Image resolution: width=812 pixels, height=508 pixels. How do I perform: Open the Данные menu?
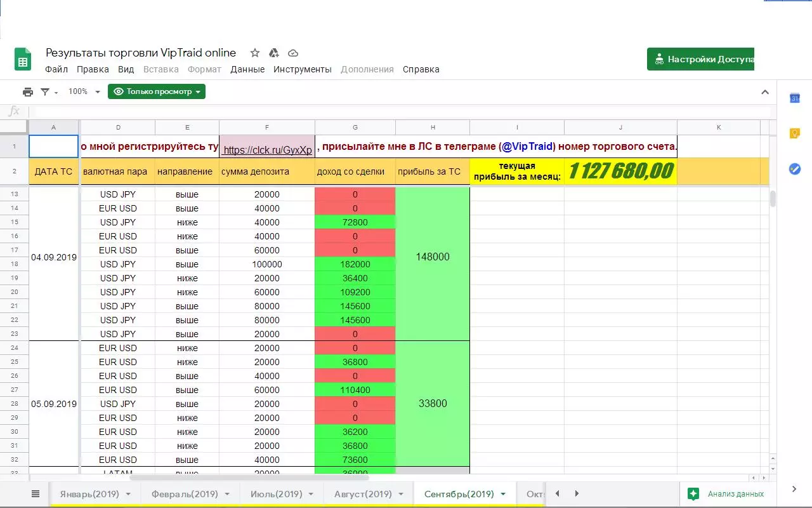(x=247, y=69)
